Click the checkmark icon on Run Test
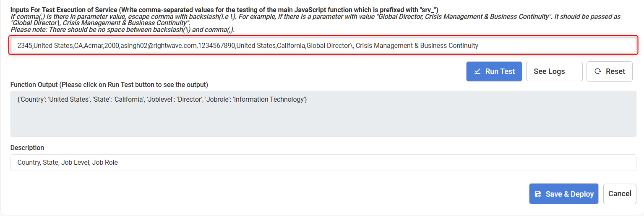This screenshot has height=216, width=644. [x=477, y=71]
